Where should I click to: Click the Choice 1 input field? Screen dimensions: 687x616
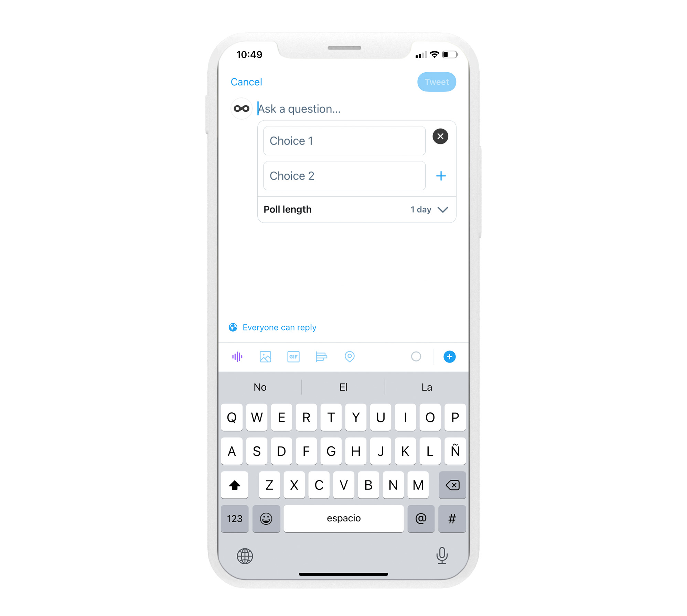click(x=344, y=140)
